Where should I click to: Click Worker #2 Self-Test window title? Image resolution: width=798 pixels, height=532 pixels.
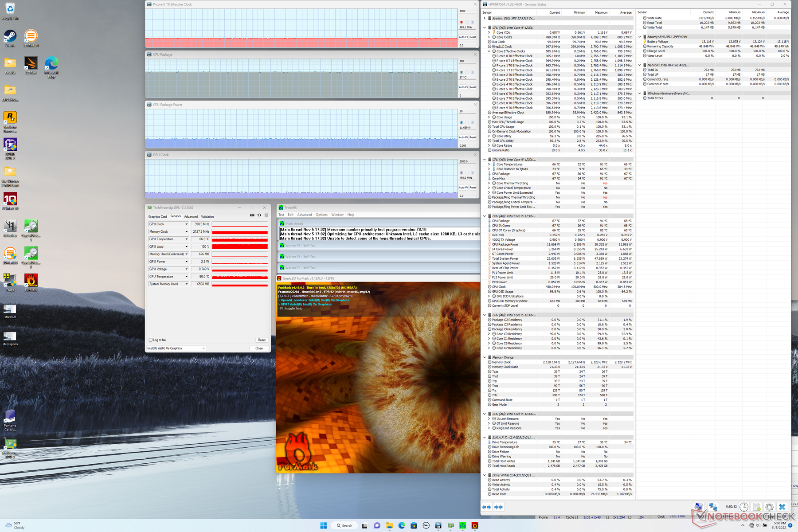(x=301, y=245)
